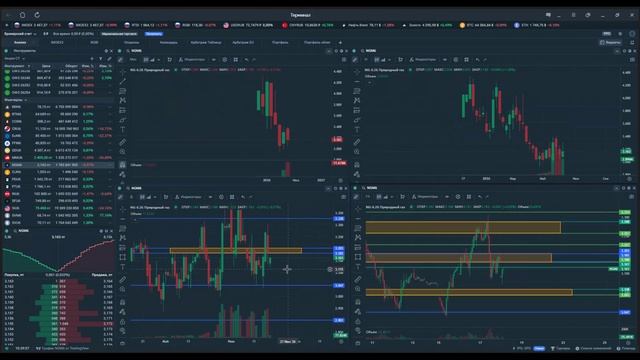Open layout grid icon in bottom-left chart toolbar
640x360 pixels.
click(x=232, y=197)
